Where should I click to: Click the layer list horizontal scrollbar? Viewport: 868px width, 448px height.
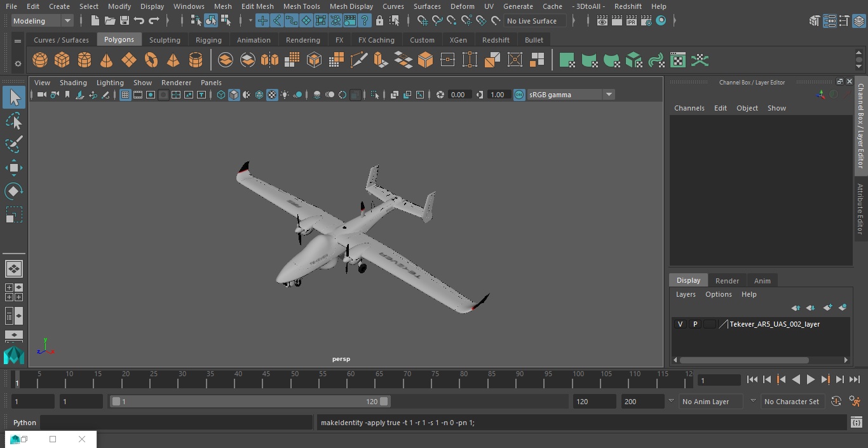coord(745,360)
